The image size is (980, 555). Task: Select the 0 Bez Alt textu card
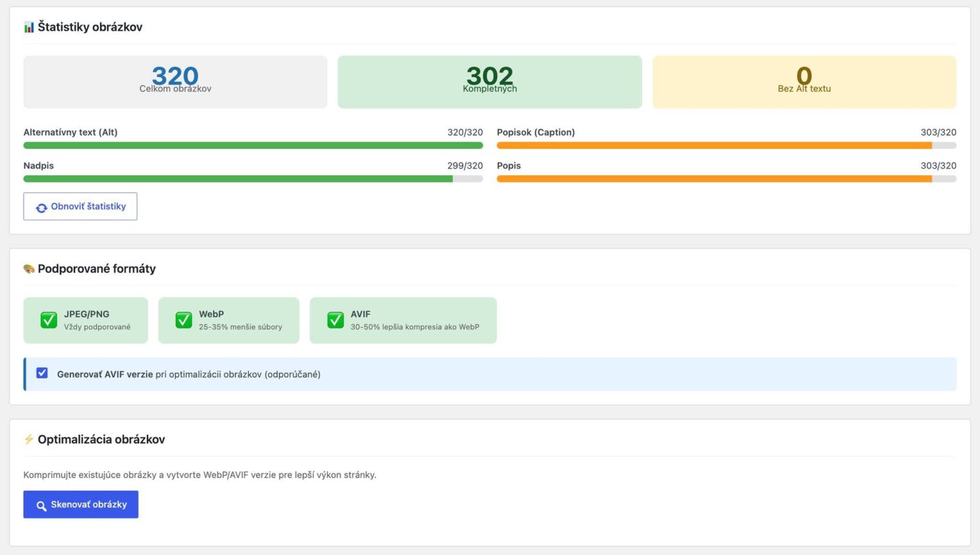coord(804,82)
